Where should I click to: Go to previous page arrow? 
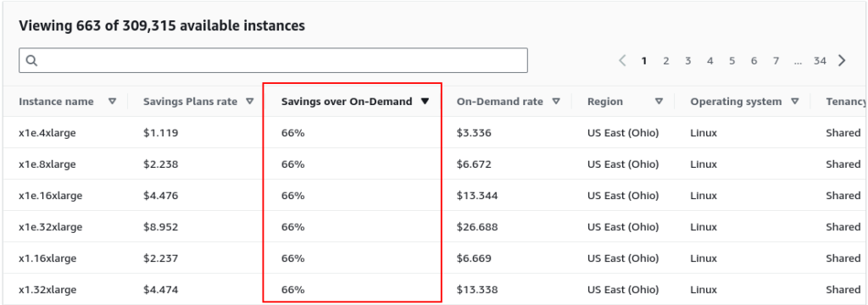(x=622, y=60)
